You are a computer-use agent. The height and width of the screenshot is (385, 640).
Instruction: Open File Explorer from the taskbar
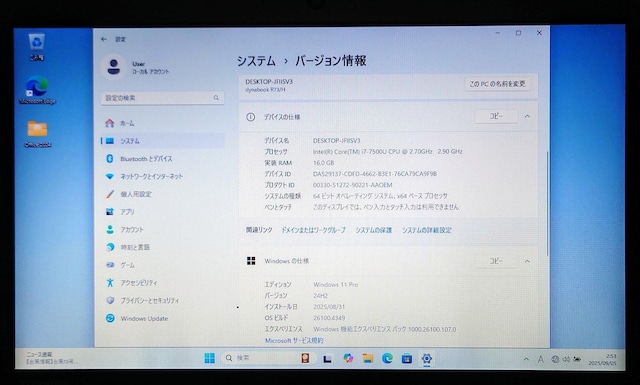pos(368,358)
